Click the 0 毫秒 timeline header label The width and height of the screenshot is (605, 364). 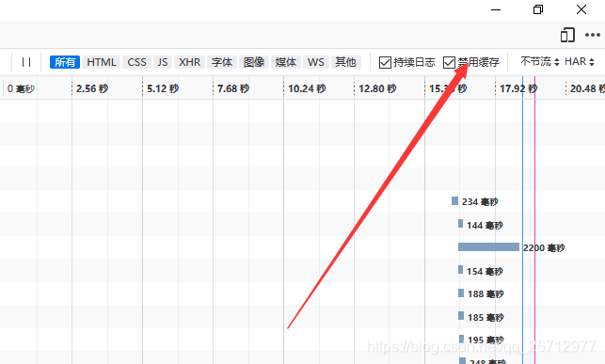pyautogui.click(x=21, y=88)
